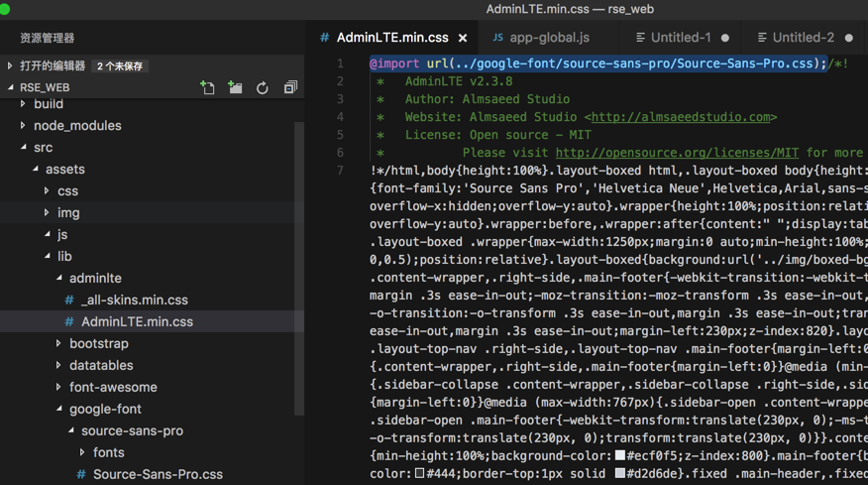Click the #444 color swatch
Image resolution: width=868 pixels, height=485 pixels.
click(419, 473)
